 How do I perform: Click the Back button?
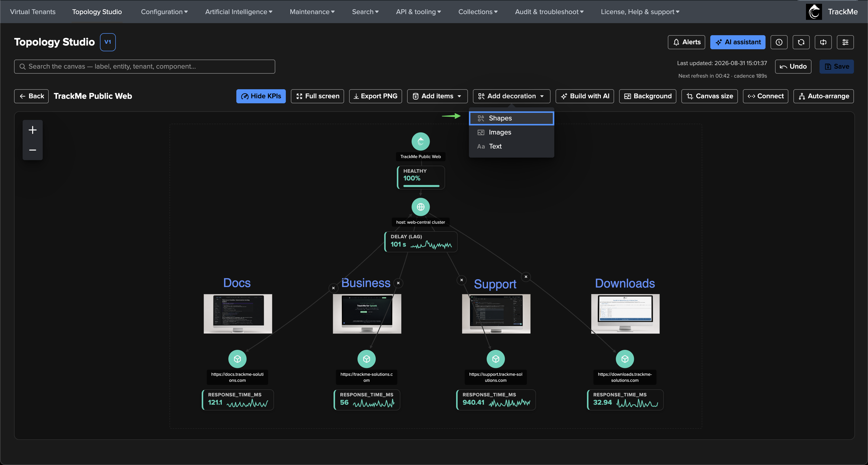pos(31,96)
